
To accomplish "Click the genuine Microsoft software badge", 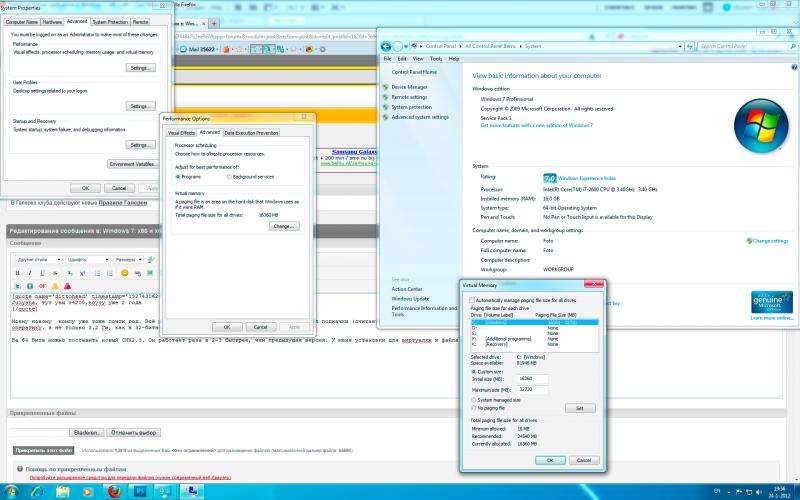I will [771, 302].
